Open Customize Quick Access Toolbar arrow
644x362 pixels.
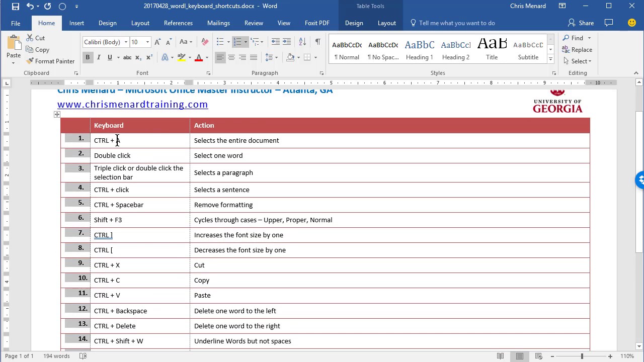click(76, 7)
